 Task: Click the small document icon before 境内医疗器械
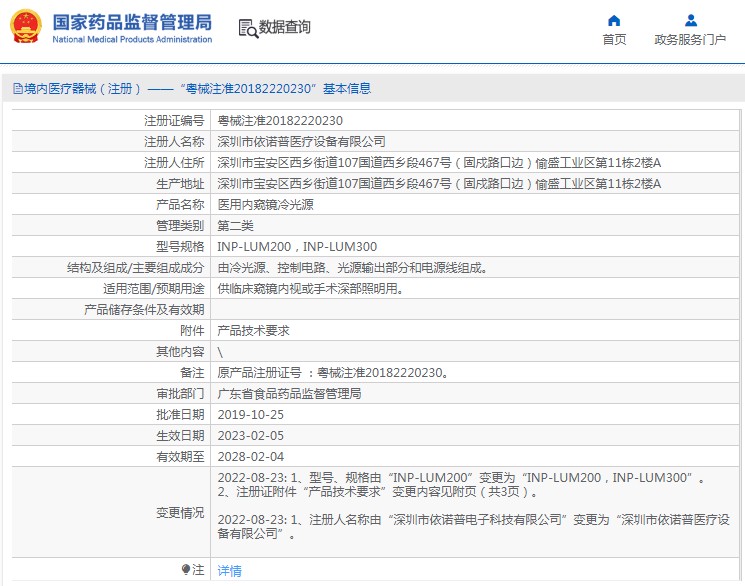[17, 89]
